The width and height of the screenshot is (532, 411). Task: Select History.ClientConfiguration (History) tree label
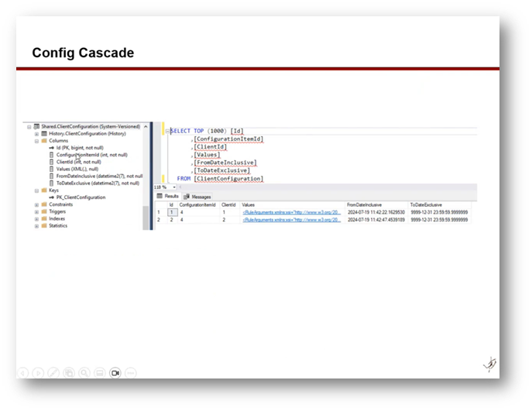point(88,134)
